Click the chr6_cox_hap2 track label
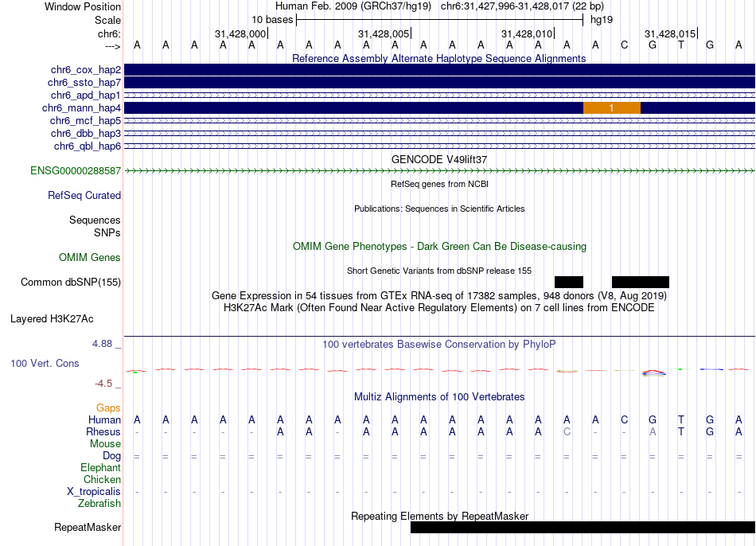 (x=86, y=70)
